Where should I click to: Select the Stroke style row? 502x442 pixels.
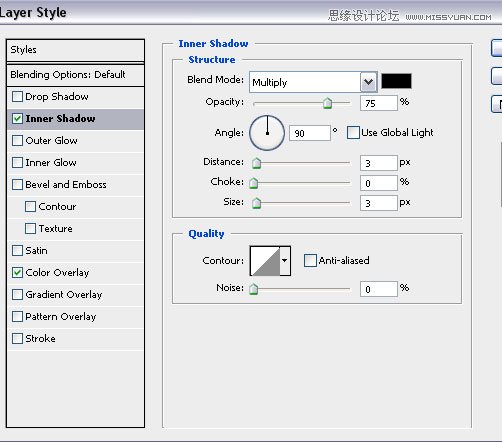pyautogui.click(x=75, y=339)
